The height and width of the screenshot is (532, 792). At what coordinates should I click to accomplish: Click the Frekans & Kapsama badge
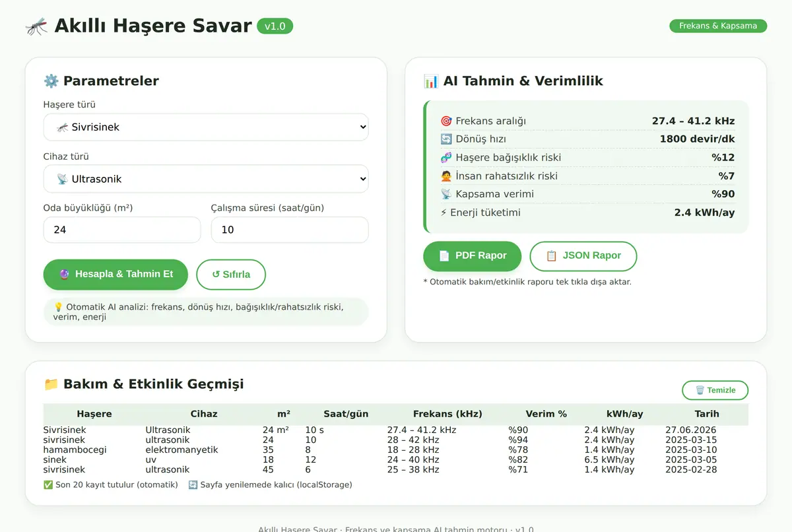718,26
